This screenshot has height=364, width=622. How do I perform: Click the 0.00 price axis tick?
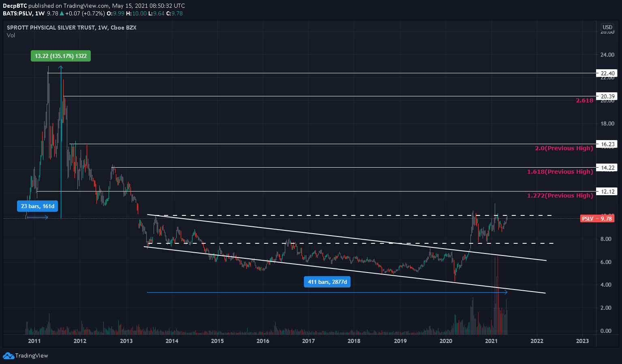pyautogui.click(x=606, y=331)
